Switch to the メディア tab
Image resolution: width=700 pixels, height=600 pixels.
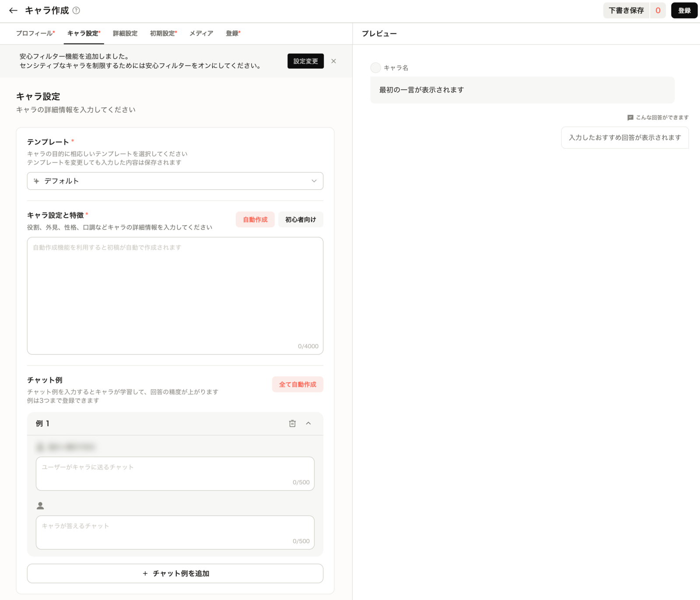201,33
